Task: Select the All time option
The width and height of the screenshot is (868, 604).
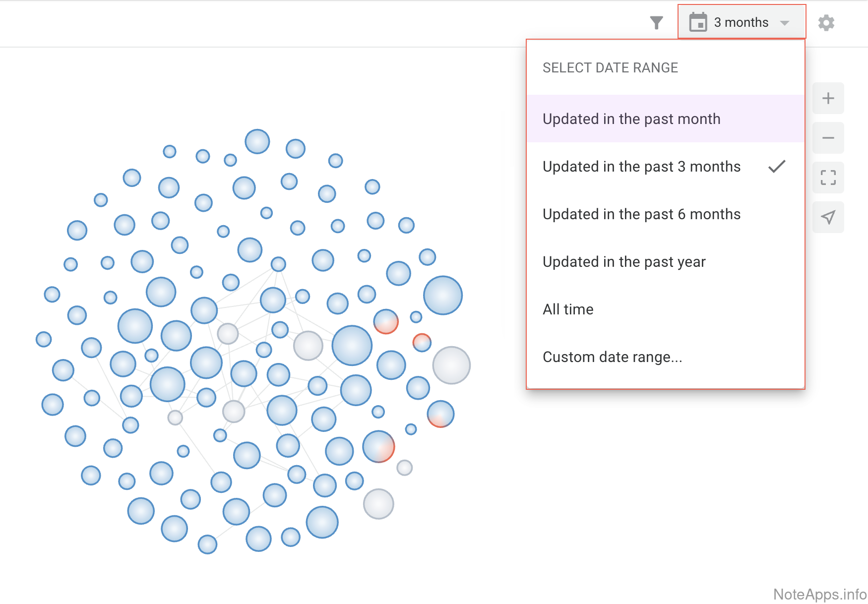Action: (x=568, y=309)
